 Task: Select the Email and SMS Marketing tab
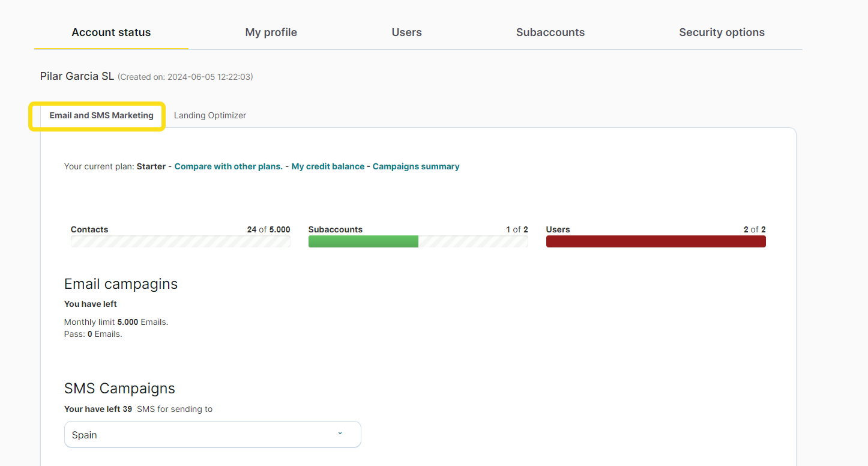101,115
